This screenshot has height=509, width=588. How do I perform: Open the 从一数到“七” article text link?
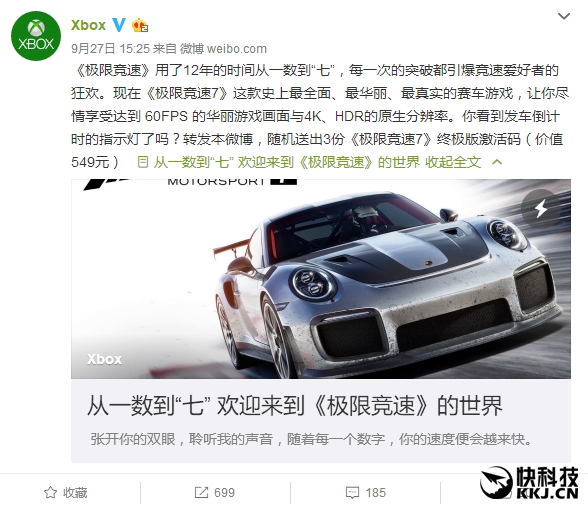pos(286,162)
